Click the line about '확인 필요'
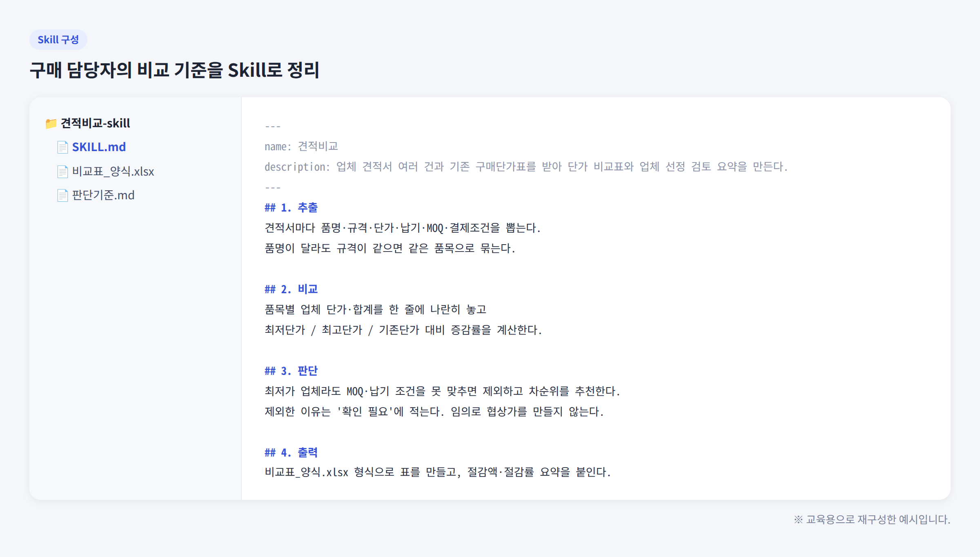980x557 pixels. tap(434, 412)
